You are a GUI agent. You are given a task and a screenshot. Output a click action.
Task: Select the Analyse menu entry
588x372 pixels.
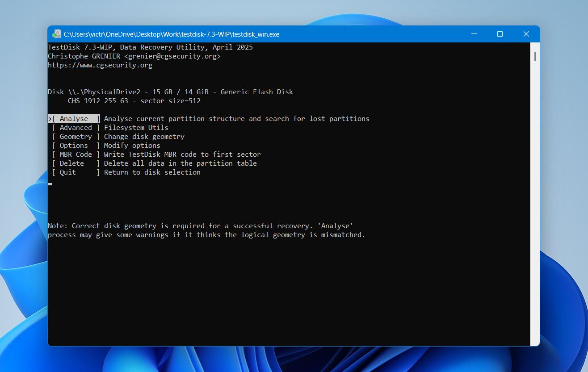click(x=74, y=118)
